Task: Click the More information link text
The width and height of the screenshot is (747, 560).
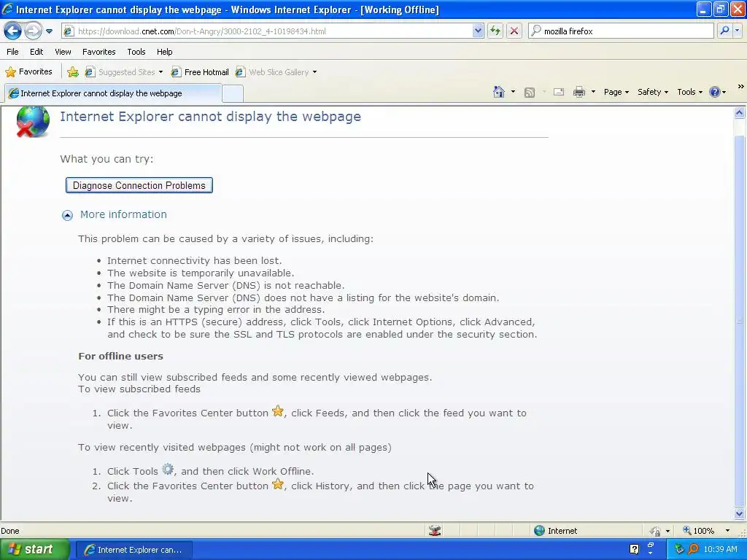Action: coord(123,214)
